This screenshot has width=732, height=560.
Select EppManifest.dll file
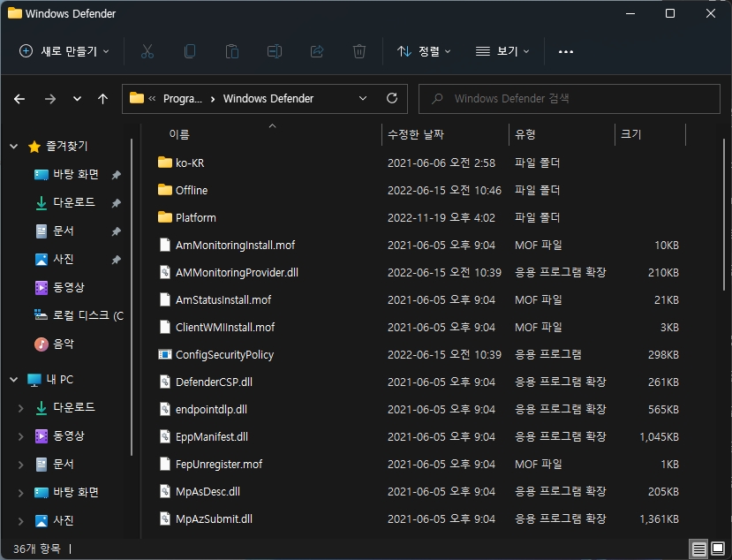click(212, 436)
